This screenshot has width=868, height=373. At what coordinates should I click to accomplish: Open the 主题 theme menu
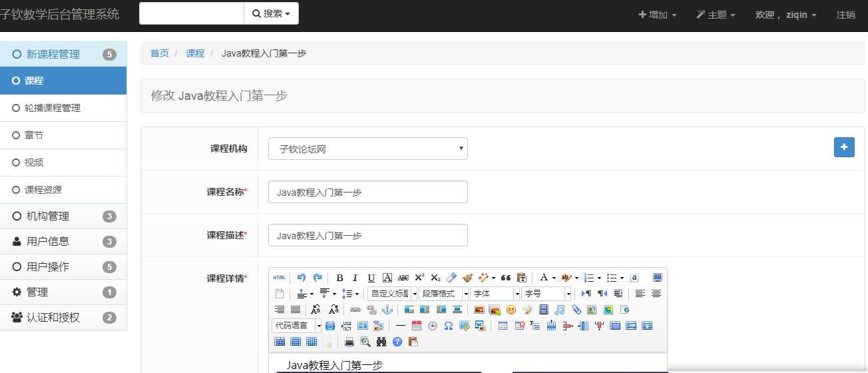pyautogui.click(x=716, y=15)
